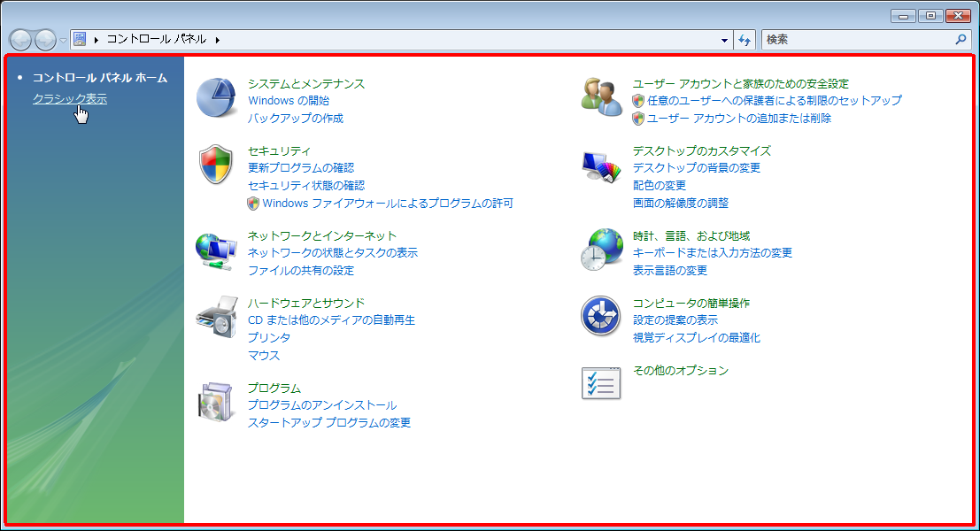Viewport: 980px width, 531px height.
Task: Open the プログラム software box icon
Action: (216, 402)
